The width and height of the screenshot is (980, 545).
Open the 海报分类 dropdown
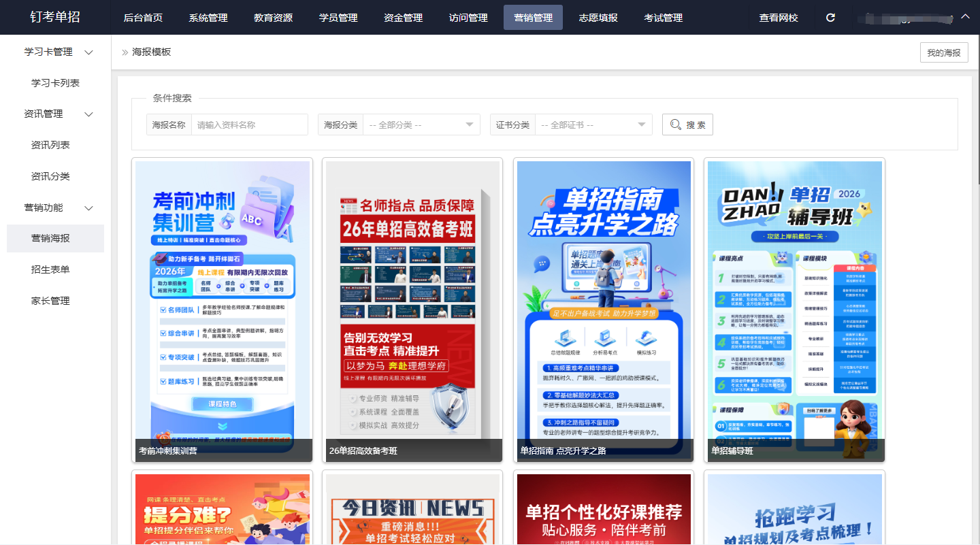pos(421,125)
